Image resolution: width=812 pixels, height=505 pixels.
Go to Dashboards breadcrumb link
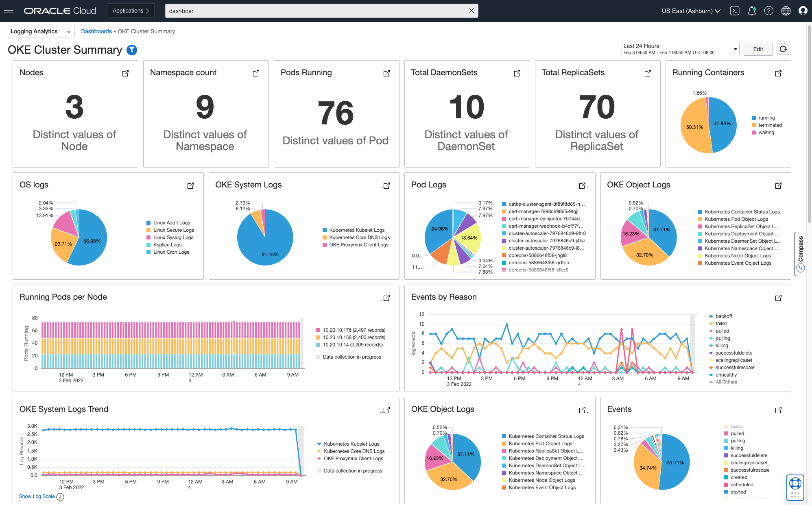coord(96,31)
